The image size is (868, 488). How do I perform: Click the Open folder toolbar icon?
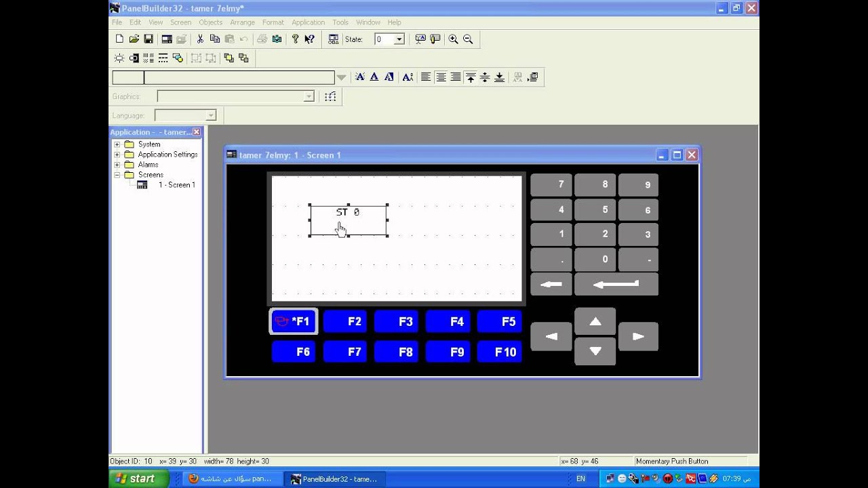[x=134, y=39]
